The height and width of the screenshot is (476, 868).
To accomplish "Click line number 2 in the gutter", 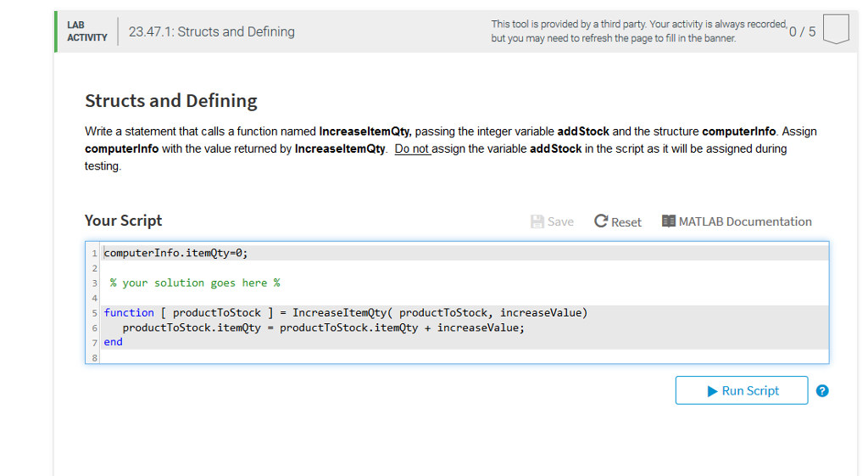I will (x=95, y=268).
